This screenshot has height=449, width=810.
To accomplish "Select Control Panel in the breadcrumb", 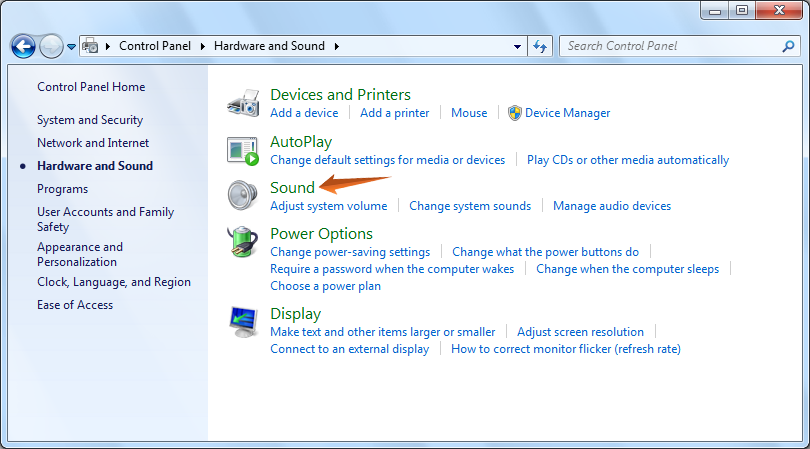I will tap(155, 46).
